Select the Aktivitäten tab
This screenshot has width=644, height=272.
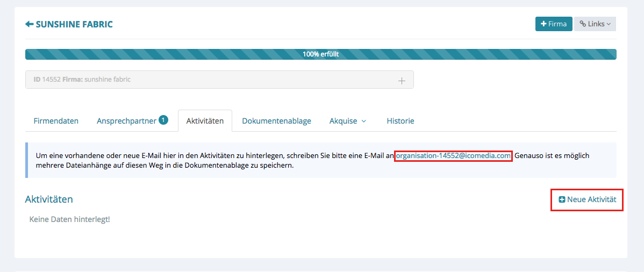(x=205, y=121)
